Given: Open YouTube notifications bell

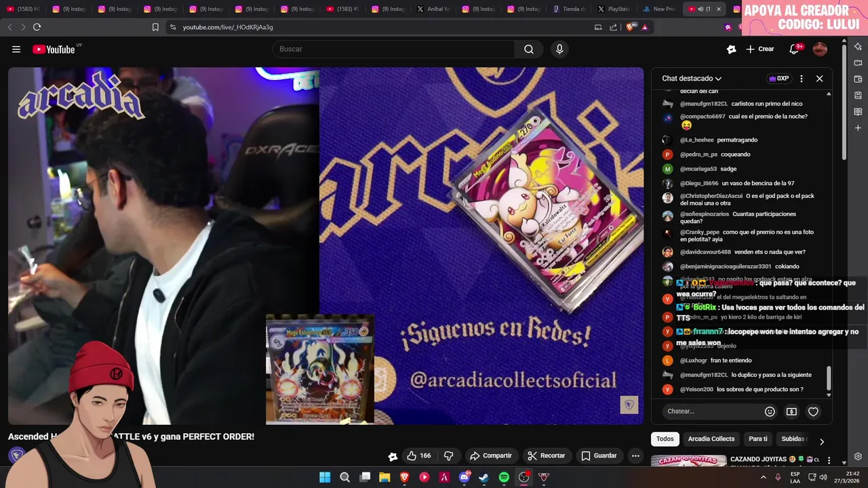Looking at the screenshot, I should (x=793, y=49).
